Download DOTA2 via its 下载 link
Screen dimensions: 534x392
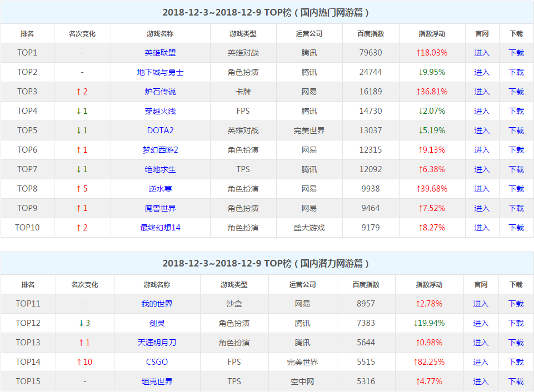(x=516, y=130)
